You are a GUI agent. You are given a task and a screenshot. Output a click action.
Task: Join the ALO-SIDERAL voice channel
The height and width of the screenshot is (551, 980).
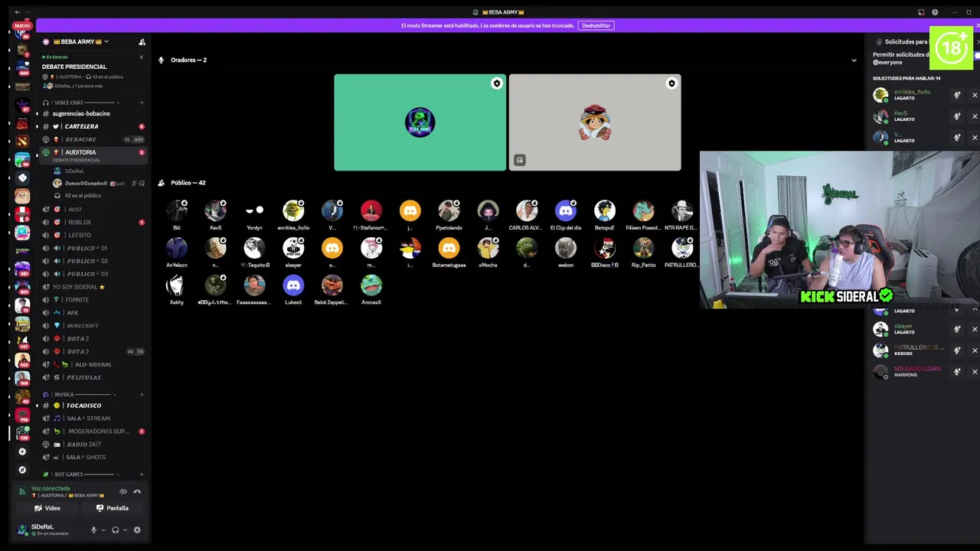(93, 364)
